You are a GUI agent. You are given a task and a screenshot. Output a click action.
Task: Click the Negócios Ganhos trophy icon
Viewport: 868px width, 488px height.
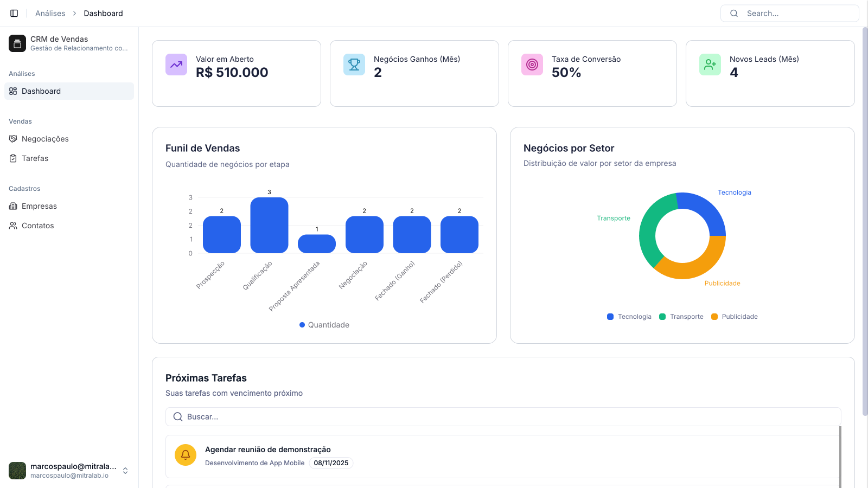354,65
